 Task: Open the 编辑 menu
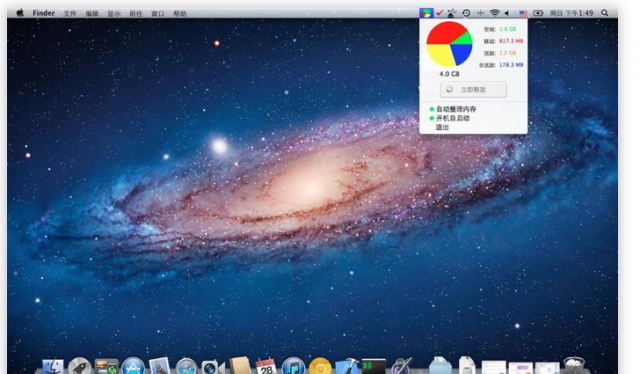pos(92,13)
